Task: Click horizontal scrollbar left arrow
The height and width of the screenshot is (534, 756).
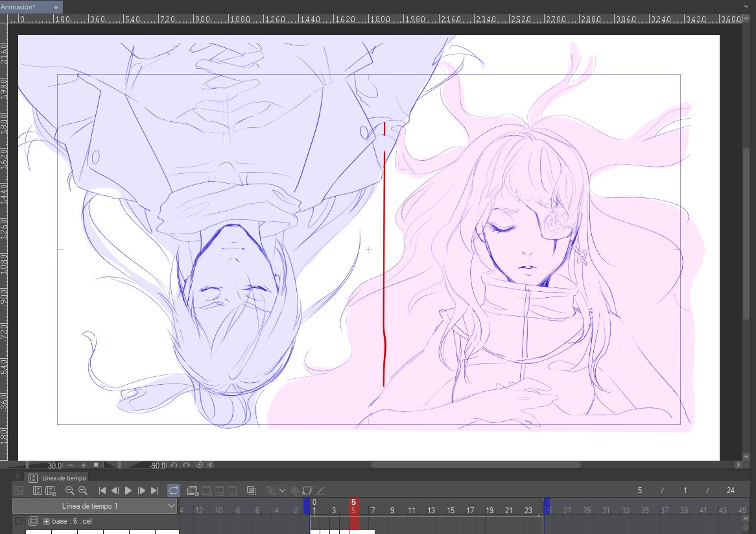Action: click(210, 465)
